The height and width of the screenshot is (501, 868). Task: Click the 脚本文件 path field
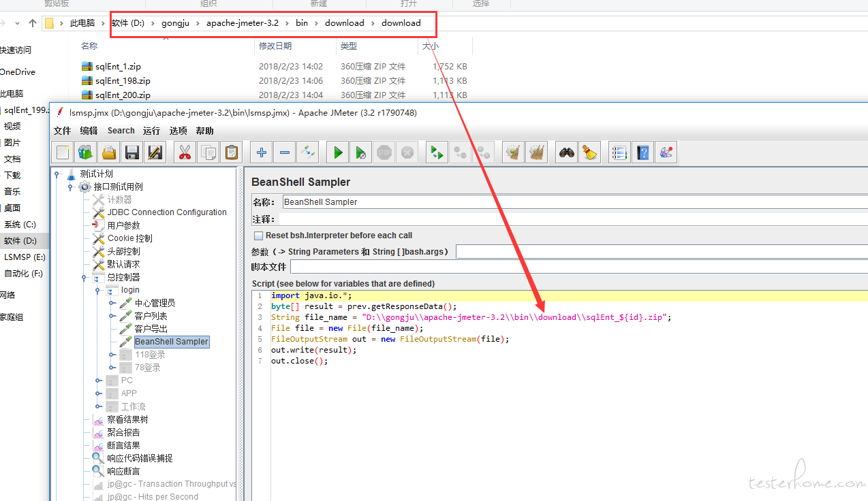click(579, 267)
